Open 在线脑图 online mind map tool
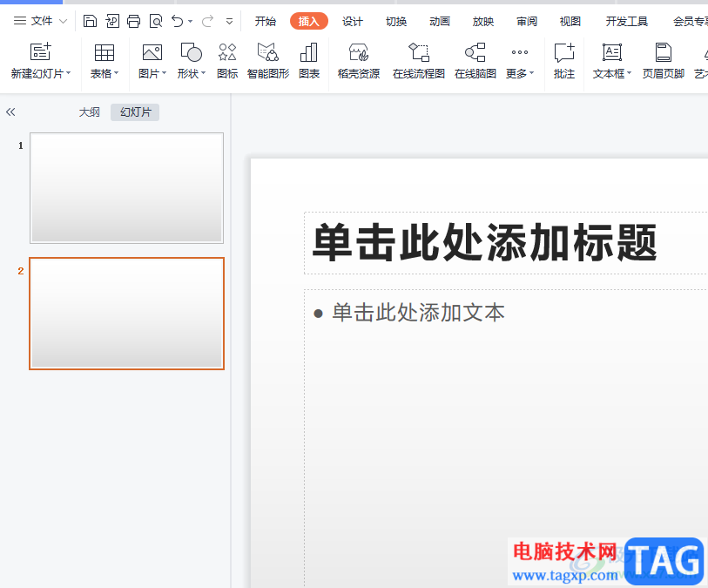The image size is (708, 588). 475,61
